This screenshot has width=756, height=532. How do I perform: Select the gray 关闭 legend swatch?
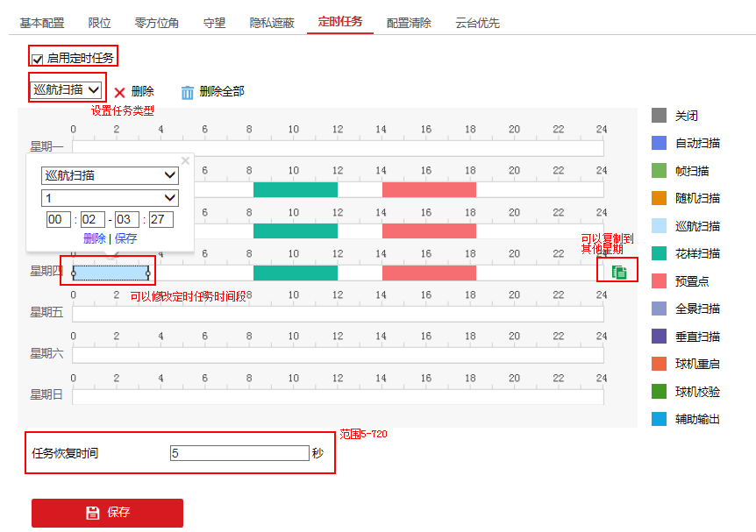coord(660,116)
